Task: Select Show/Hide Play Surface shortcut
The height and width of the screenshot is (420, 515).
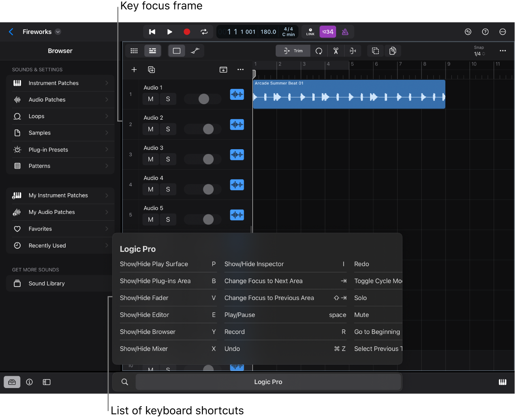Action: 168,264
